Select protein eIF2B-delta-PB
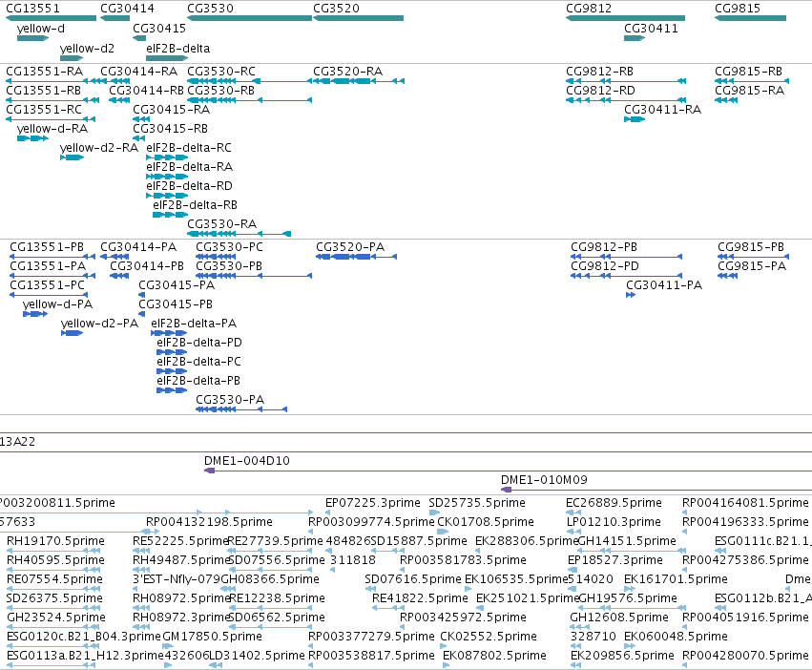Image resolution: width=812 pixels, height=670 pixels. click(172, 390)
